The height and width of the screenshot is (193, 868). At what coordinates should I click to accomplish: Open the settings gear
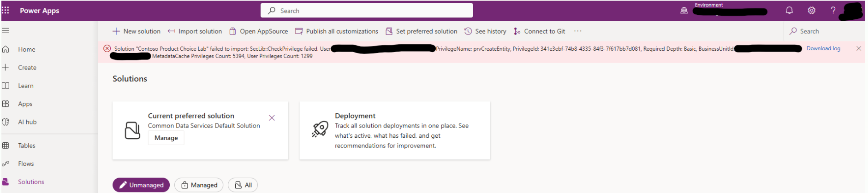pos(811,11)
